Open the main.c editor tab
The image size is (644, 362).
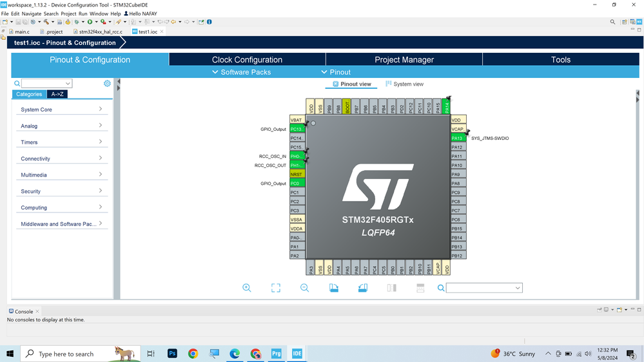point(19,32)
